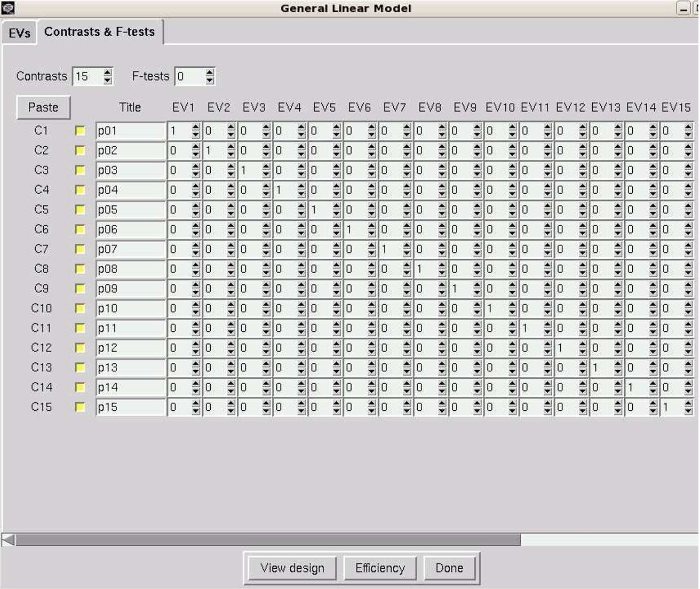Click the p15 title field
The height and width of the screenshot is (589, 700).
131,407
